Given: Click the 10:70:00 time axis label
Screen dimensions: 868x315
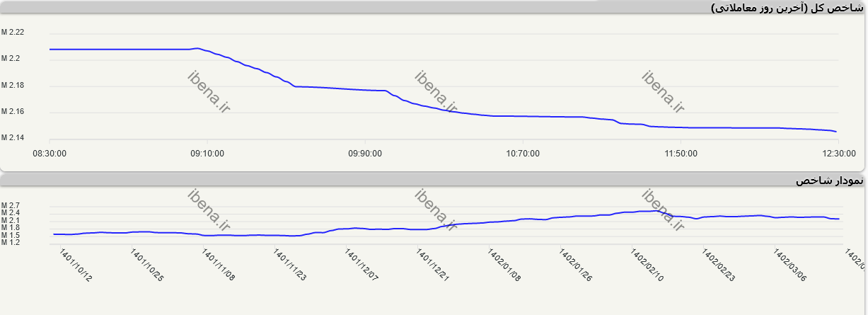Looking at the screenshot, I should tap(523, 154).
